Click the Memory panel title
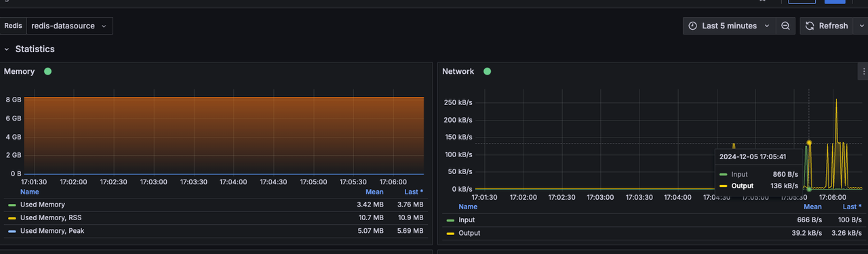Image resolution: width=868 pixels, height=254 pixels. tap(19, 71)
